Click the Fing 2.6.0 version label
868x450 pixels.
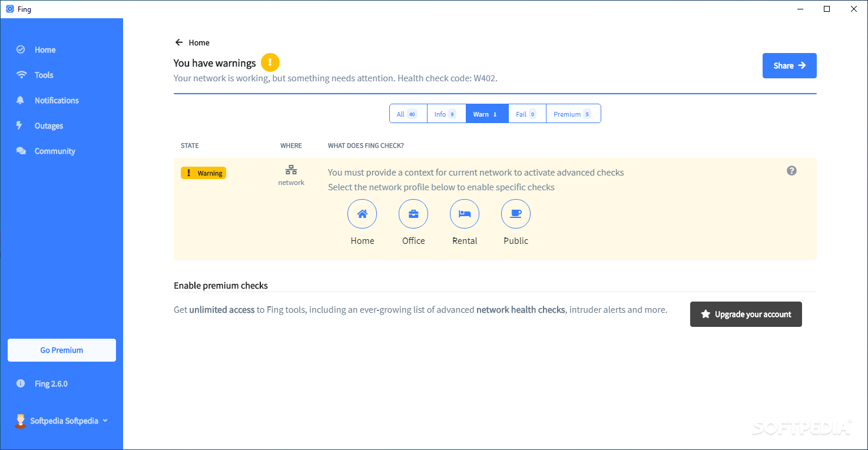51,383
